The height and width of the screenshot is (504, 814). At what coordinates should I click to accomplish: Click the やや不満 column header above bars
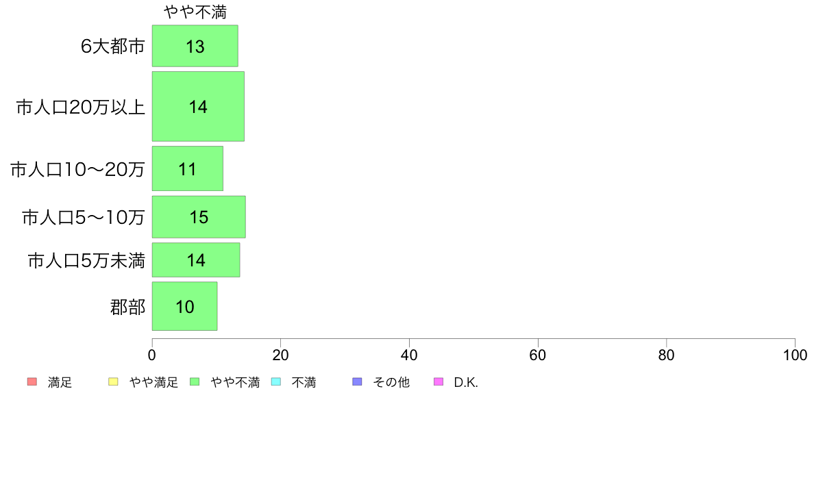[195, 12]
